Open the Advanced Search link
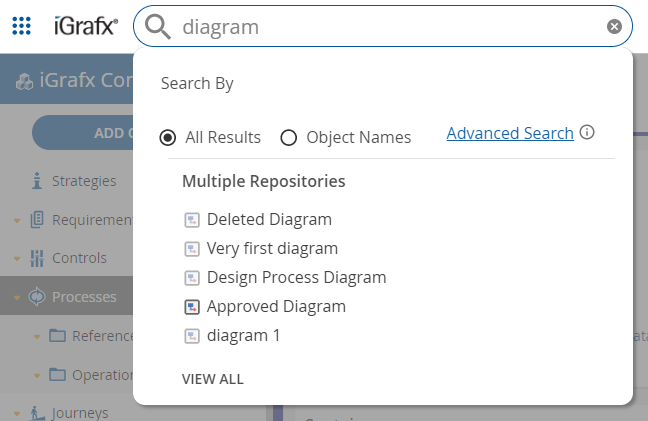Image resolution: width=648 pixels, height=421 pixels. [x=510, y=133]
